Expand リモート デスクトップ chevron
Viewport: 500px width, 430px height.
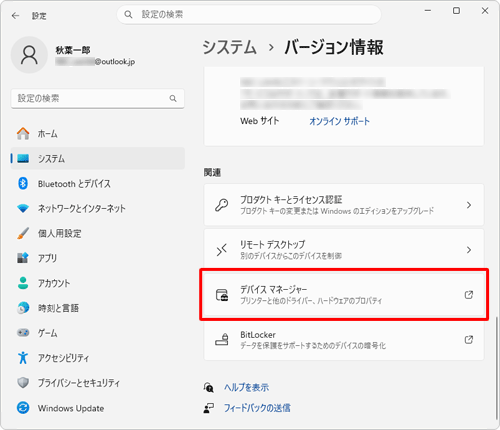(469, 250)
